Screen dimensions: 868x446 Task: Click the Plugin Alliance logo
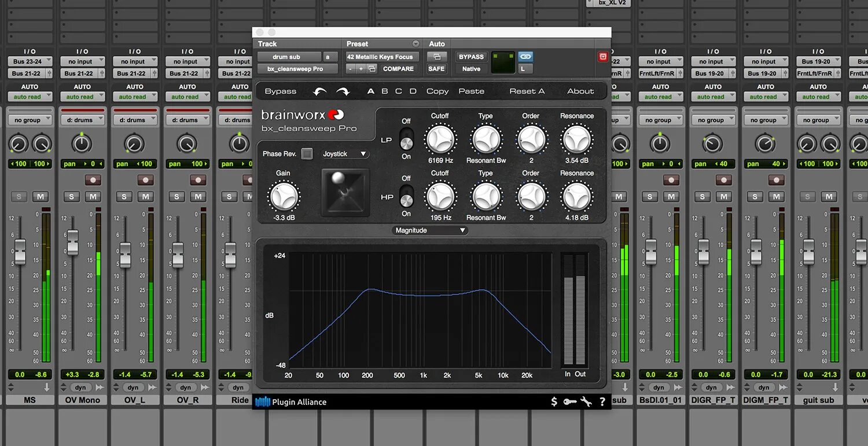[x=291, y=401]
